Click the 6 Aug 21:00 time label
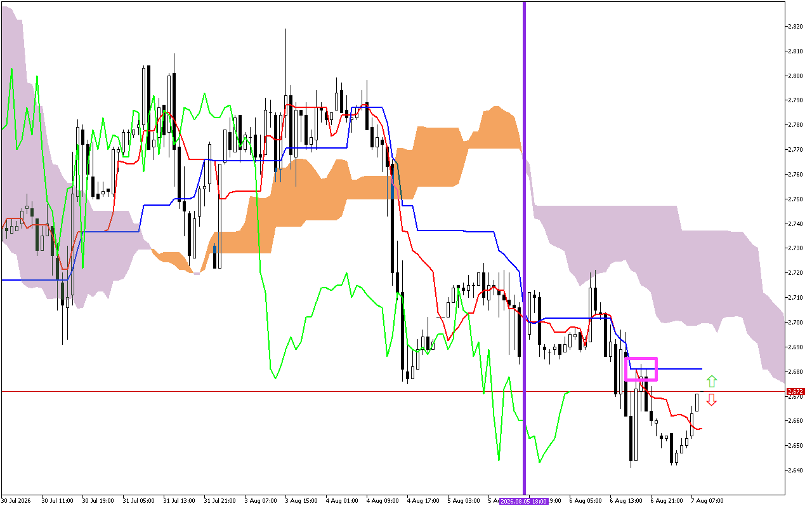Viewport: 812px width, 508px height. (x=667, y=501)
